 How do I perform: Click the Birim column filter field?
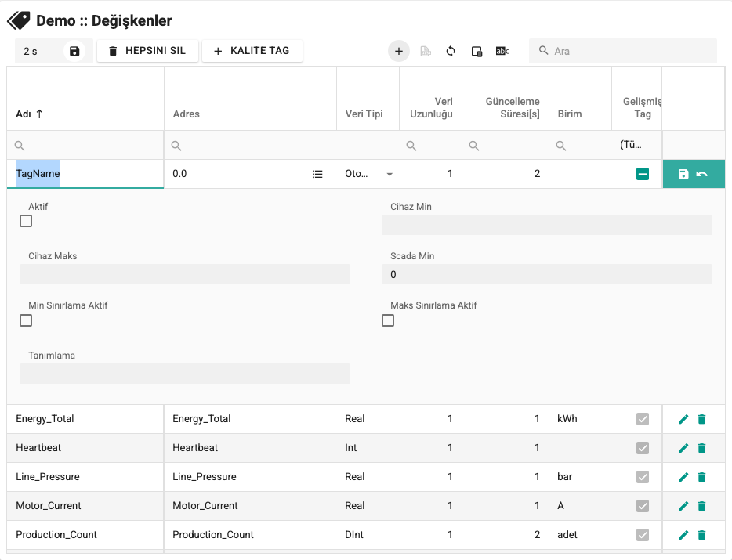(580, 146)
